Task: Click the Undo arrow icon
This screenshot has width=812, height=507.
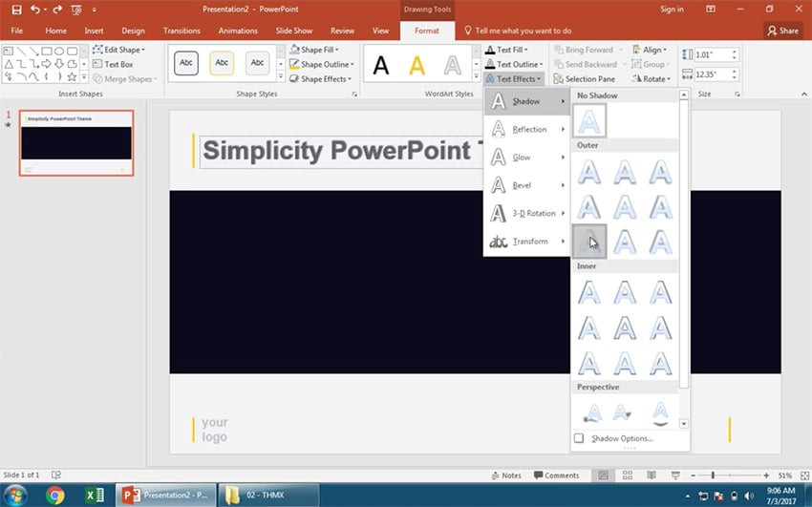Action: [x=35, y=9]
